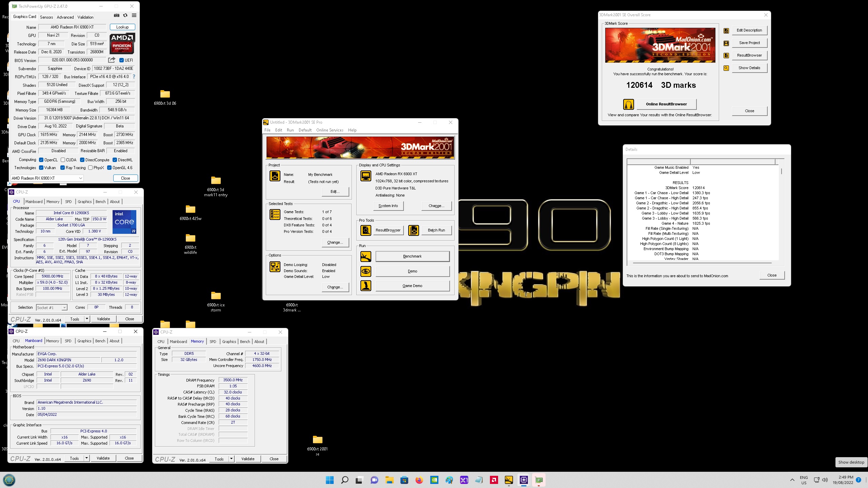The width and height of the screenshot is (868, 488).
Task: Click the ResultBrowser icon in score window
Action: click(x=726, y=56)
